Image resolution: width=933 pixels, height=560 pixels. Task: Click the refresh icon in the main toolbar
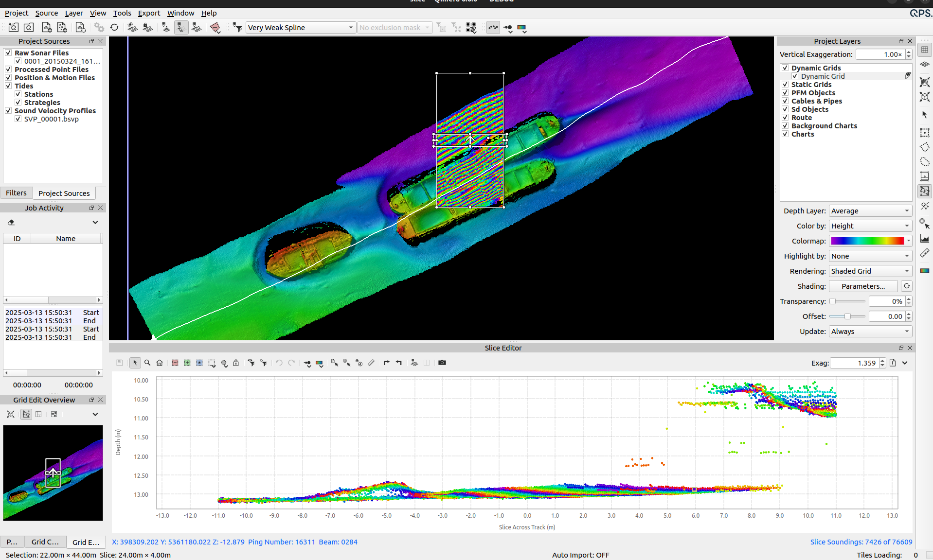pos(114,28)
